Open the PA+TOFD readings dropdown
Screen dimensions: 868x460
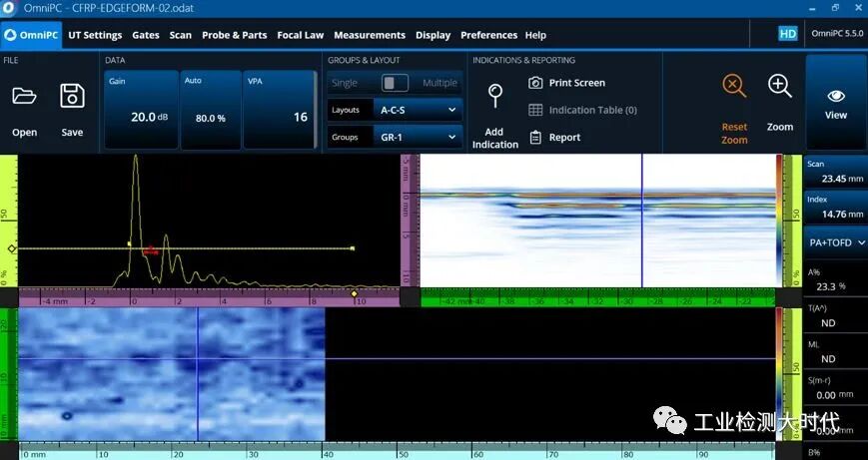836,242
